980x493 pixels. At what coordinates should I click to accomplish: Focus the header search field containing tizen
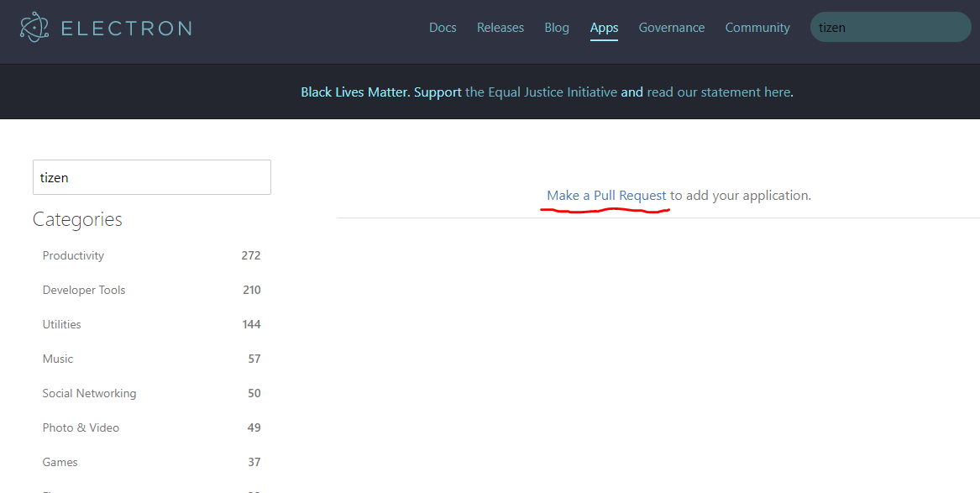[891, 27]
